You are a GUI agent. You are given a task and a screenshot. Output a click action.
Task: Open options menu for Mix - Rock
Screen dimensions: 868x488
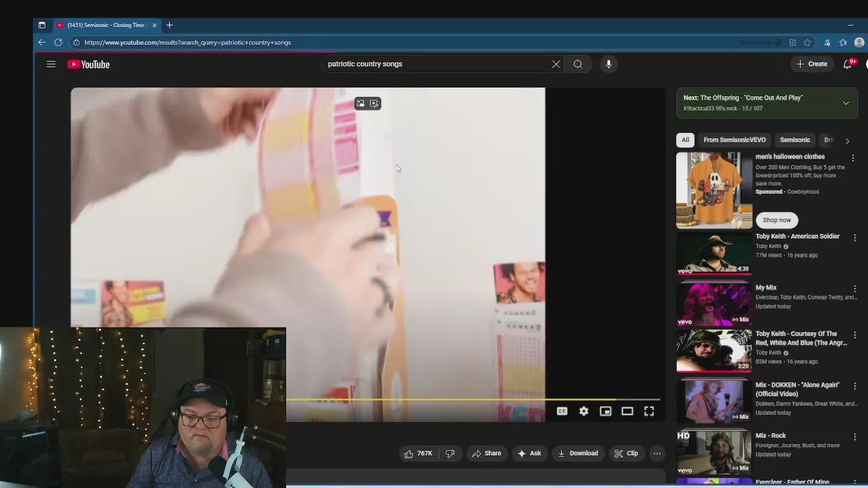point(854,437)
